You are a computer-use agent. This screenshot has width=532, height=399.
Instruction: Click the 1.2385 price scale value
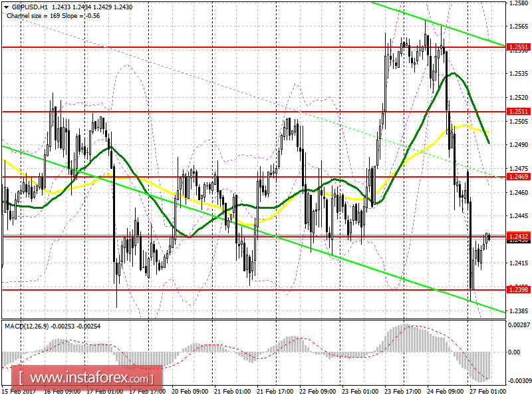pos(519,311)
